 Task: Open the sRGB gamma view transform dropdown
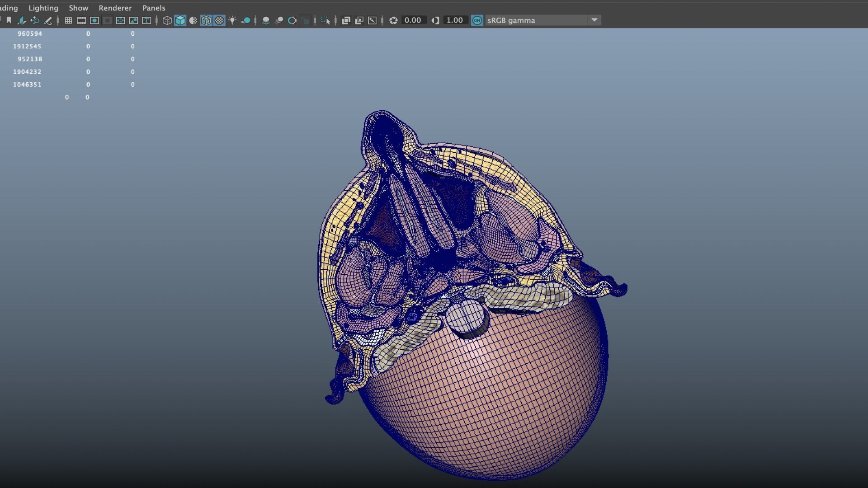tap(594, 20)
